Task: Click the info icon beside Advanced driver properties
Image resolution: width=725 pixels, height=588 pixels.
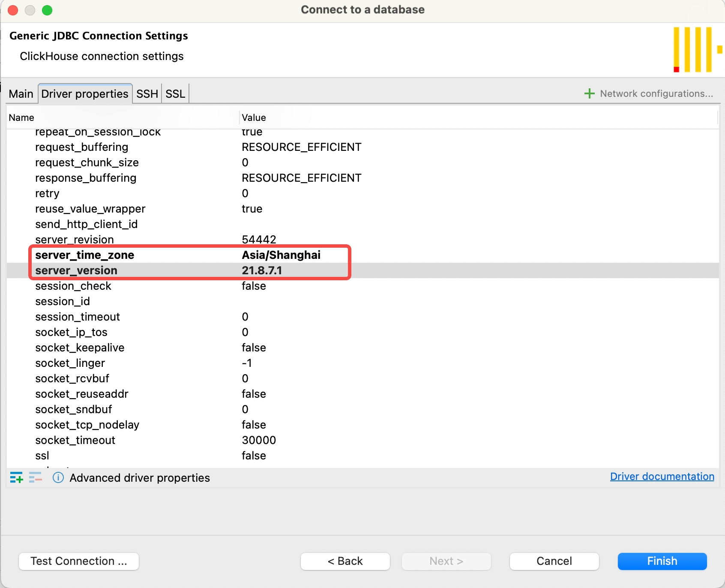Action: 58,477
